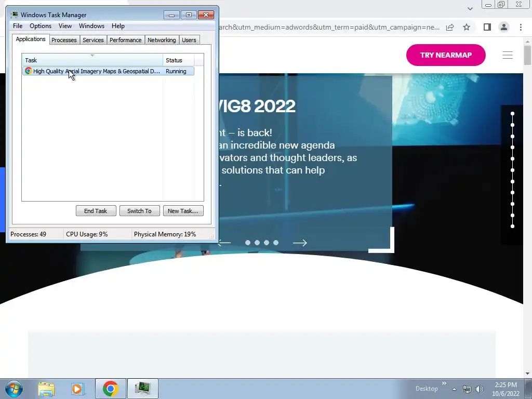Expand the Desktop toolbar chevron in taskbar
Image resolution: width=532 pixels, height=399 pixels.
444,383
